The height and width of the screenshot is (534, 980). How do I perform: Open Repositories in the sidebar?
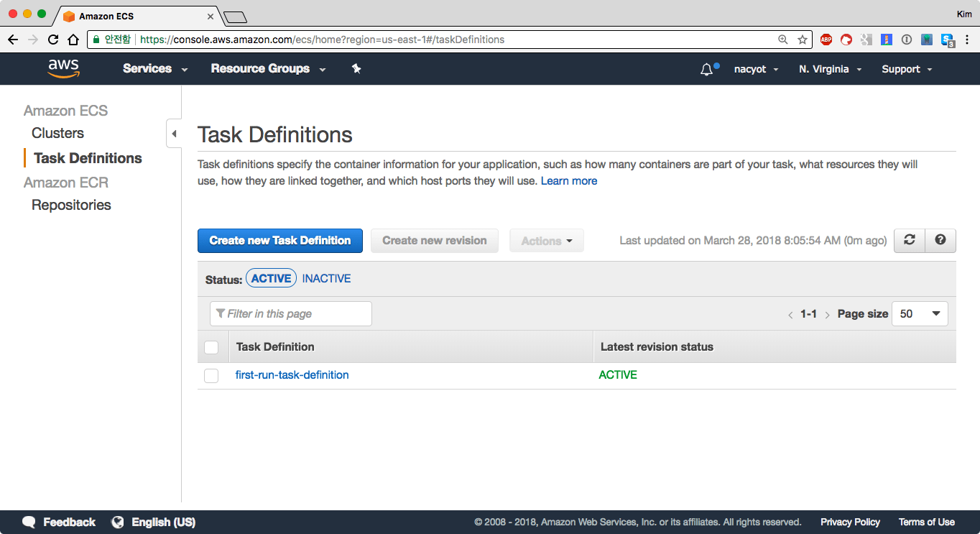pos(71,205)
